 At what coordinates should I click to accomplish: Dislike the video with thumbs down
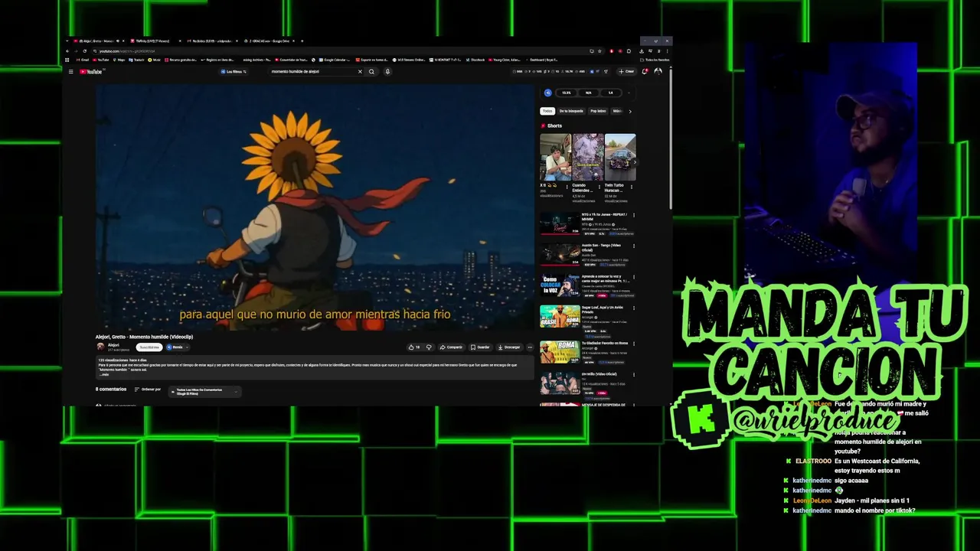tap(429, 347)
